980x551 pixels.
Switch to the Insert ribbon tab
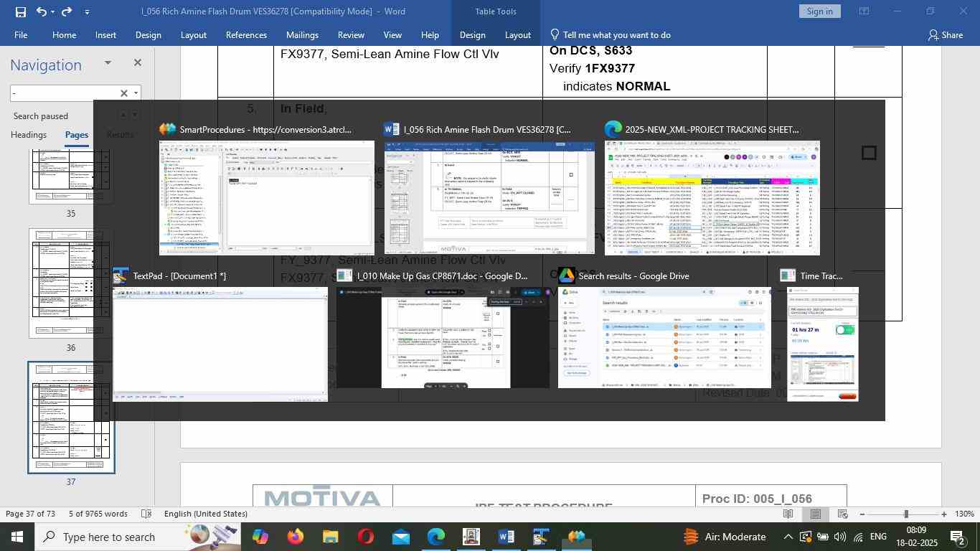[x=105, y=35]
